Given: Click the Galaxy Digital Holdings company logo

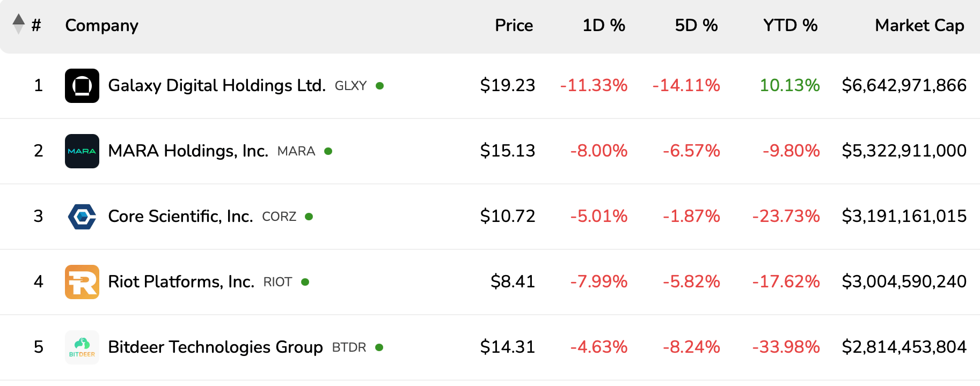Looking at the screenshot, I should coord(82,85).
